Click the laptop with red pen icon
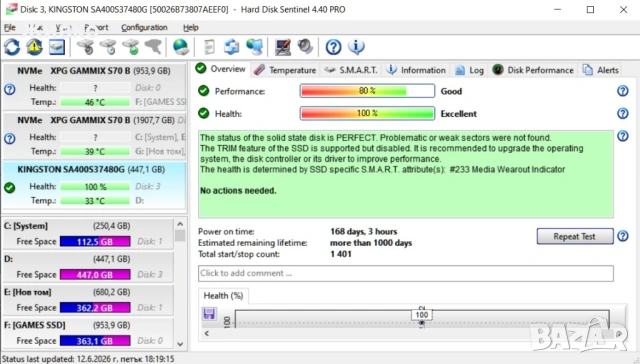The height and width of the screenshot is (364, 640). point(282,47)
